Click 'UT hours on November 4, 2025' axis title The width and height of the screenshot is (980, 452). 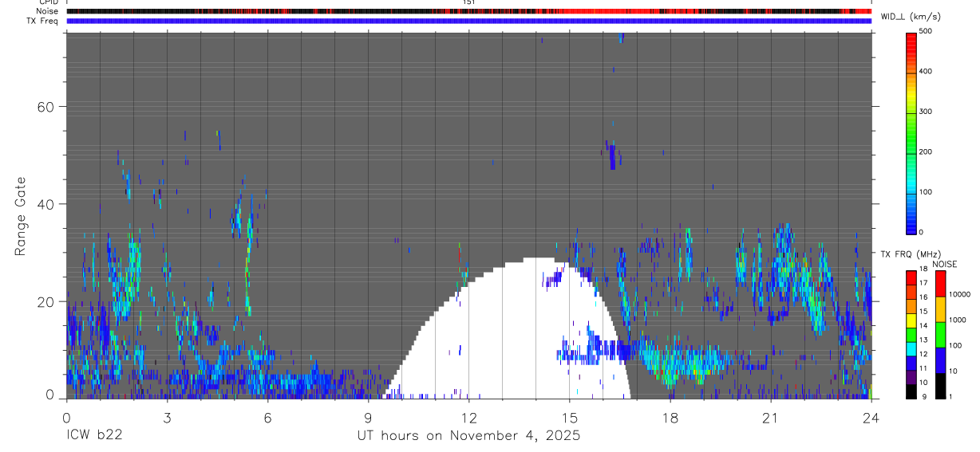pos(468,436)
